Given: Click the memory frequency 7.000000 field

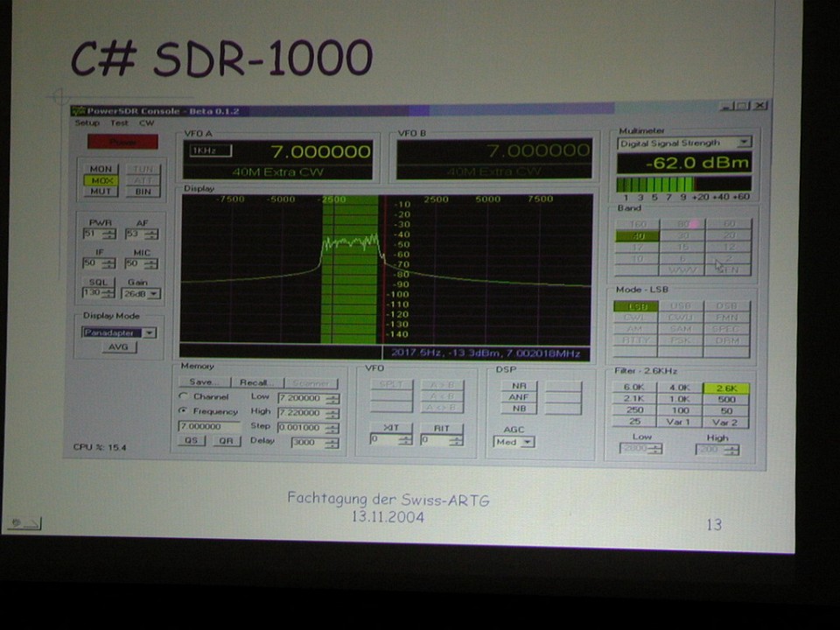Looking at the screenshot, I should click(x=209, y=426).
